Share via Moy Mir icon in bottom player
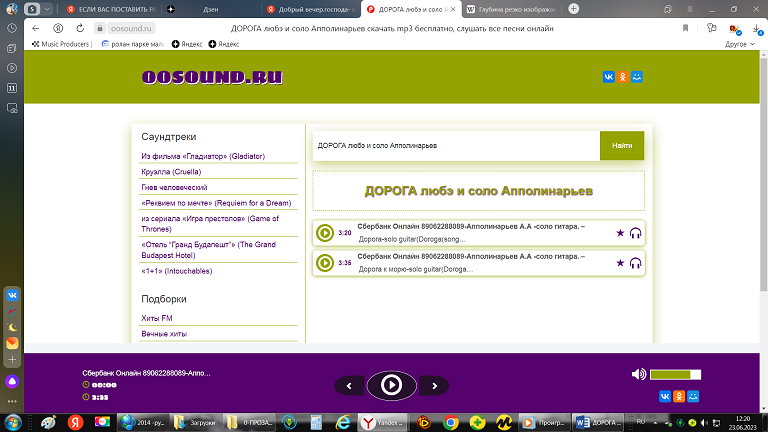768x432 pixels. pos(693,396)
